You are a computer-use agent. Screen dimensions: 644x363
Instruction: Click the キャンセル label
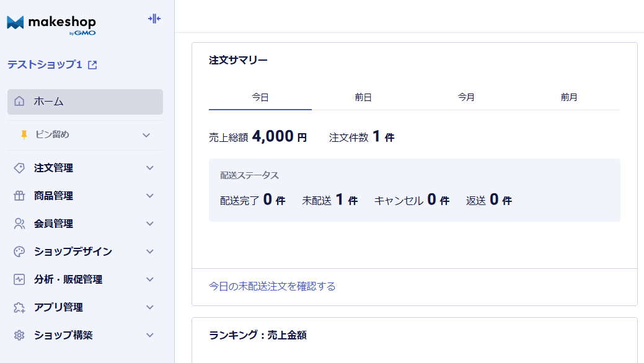(399, 201)
